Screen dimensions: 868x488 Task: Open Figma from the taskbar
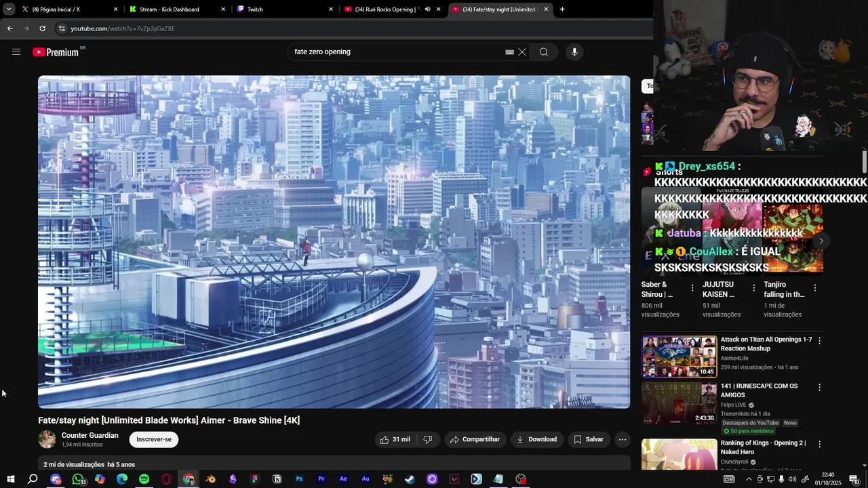255,479
